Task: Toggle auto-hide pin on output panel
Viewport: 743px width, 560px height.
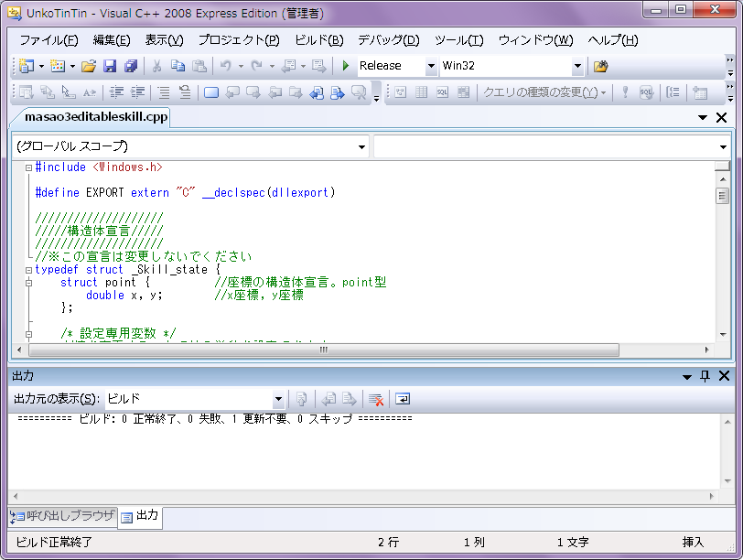Action: tap(705, 376)
